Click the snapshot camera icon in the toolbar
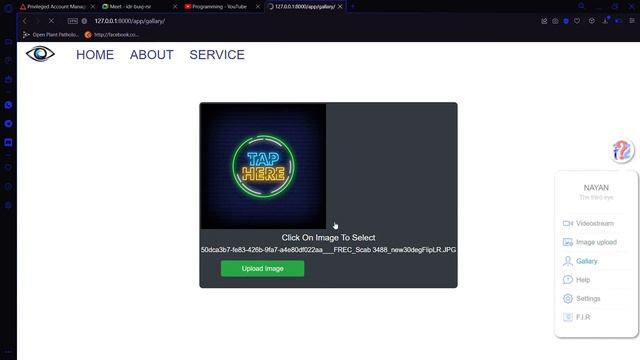 (555, 21)
